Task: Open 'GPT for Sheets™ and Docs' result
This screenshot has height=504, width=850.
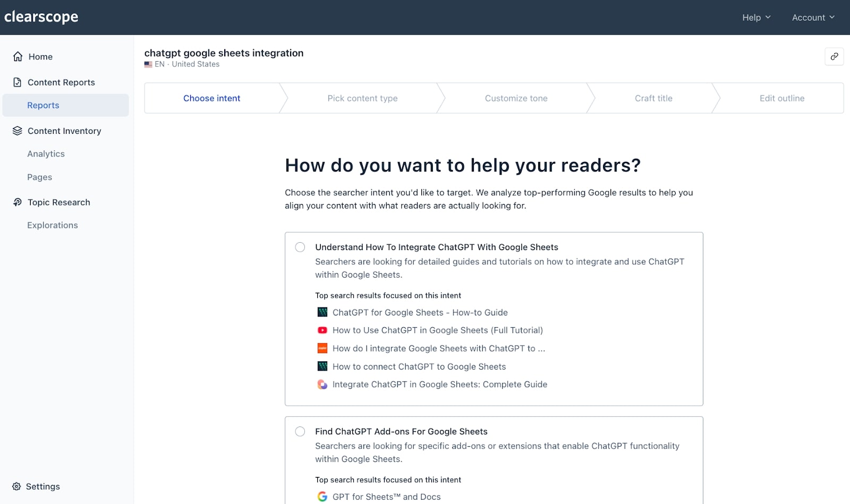Action: tap(387, 497)
